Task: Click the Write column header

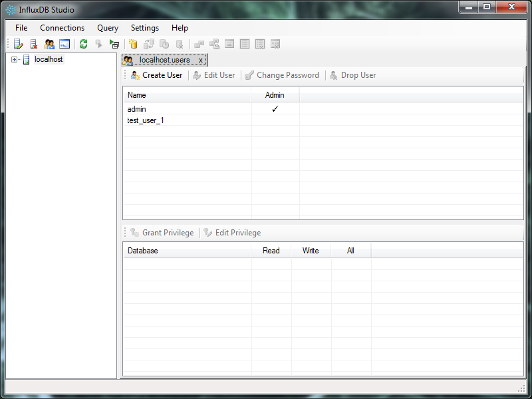Action: tap(311, 251)
